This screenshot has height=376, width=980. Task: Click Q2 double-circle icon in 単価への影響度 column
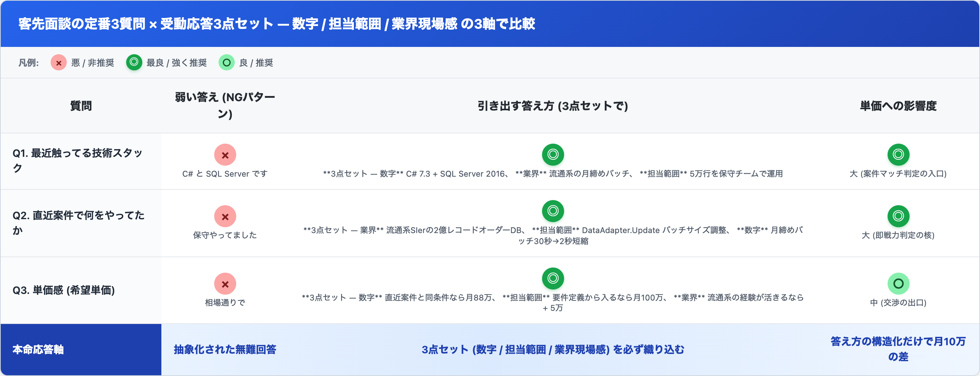point(898,216)
